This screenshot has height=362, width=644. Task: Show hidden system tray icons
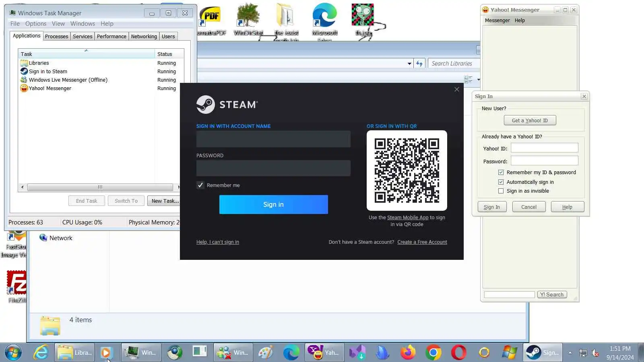[x=570, y=353]
